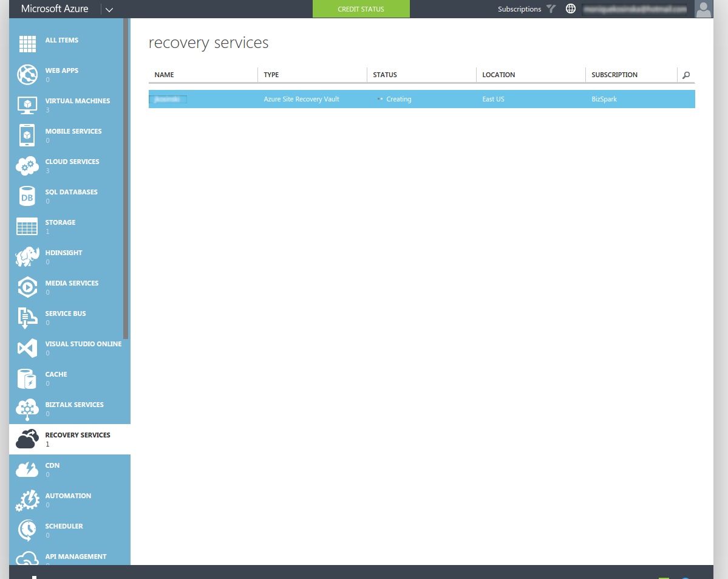Open the user account avatar
Screen dimensions: 728x579
click(x=704, y=9)
